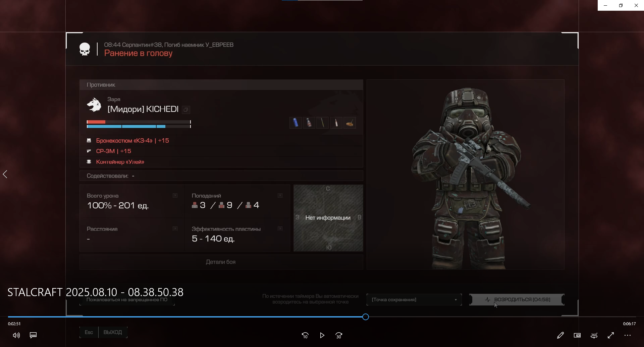Click the Содействовали assist row
The image size is (644, 347).
tap(221, 176)
